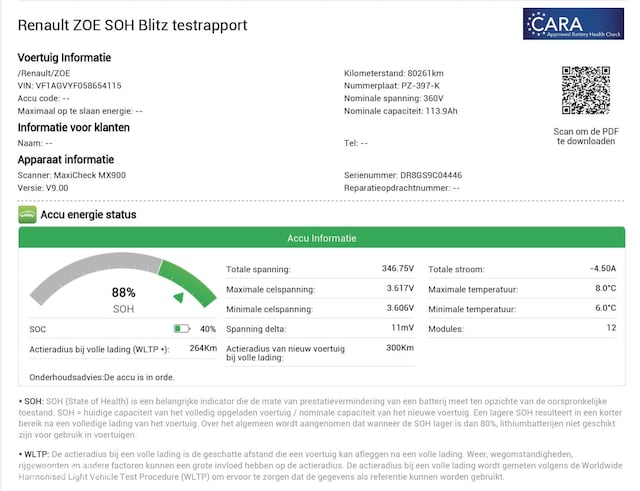Click the SOC battery level icon
This screenshot has height=491, width=640.
(x=181, y=328)
